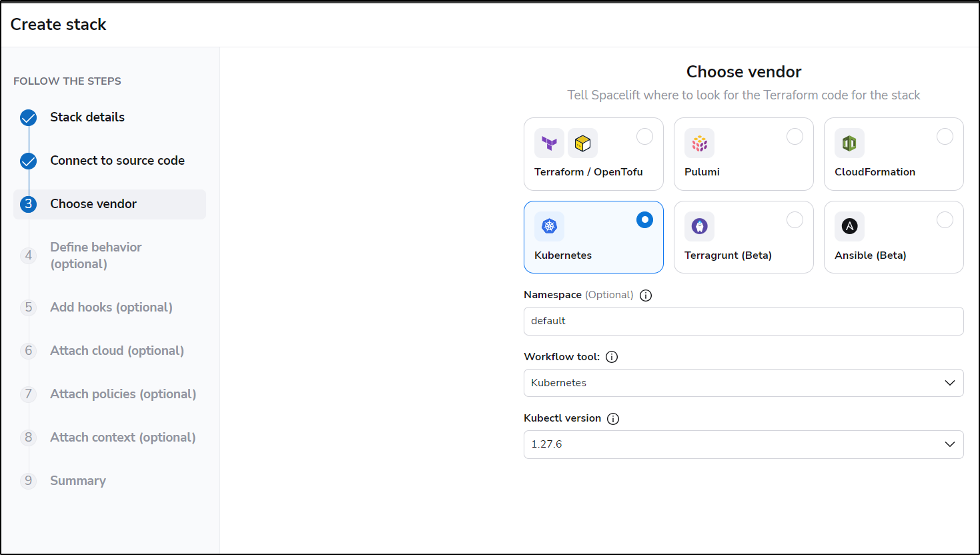This screenshot has height=555, width=980.
Task: Open Attach policies (optional) step
Action: (x=123, y=394)
